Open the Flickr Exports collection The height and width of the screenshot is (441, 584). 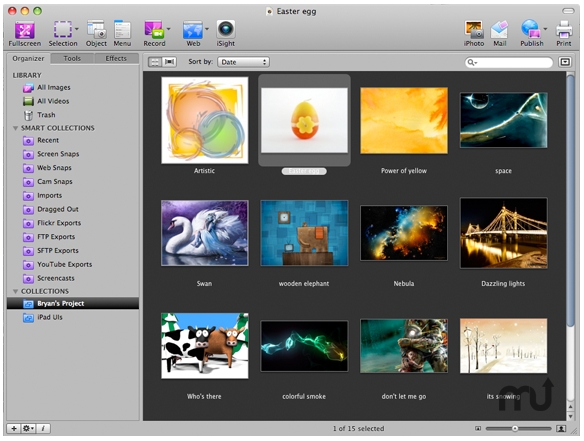click(73, 223)
